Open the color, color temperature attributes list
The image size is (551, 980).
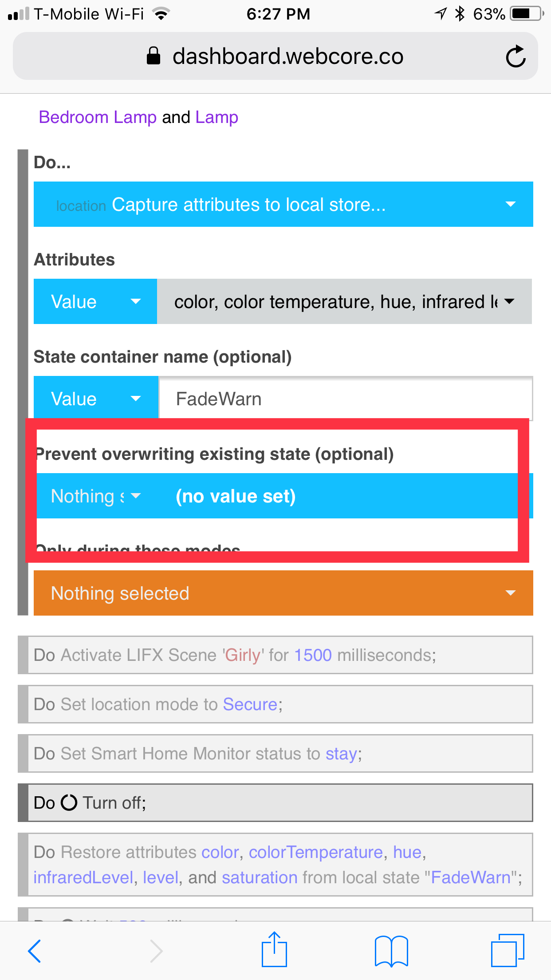point(344,301)
